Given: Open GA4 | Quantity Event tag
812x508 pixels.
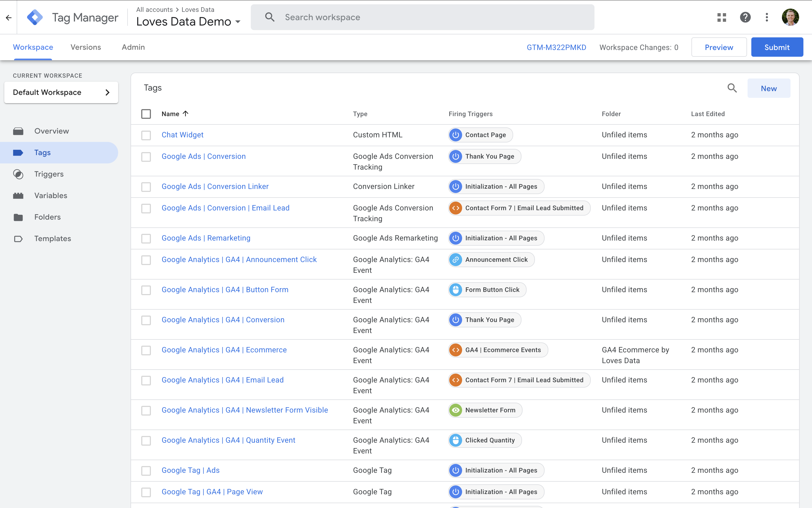Looking at the screenshot, I should [228, 440].
